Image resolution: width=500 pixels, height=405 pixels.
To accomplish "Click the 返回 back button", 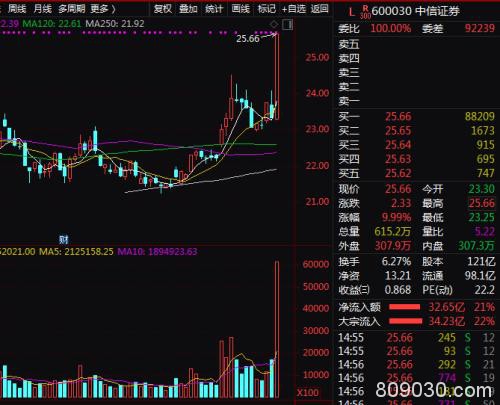I will click(320, 9).
